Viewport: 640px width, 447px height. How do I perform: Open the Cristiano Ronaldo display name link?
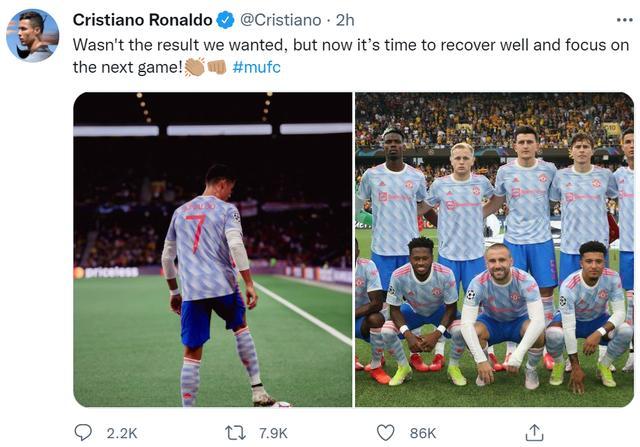142,20
